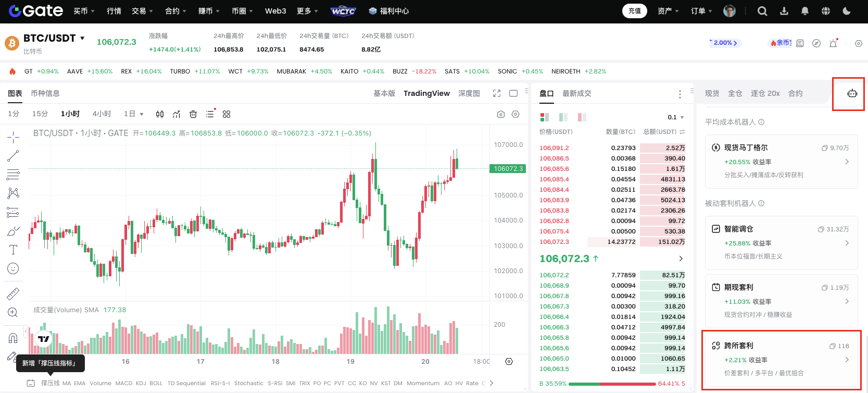
Task: Expand the 1日 timeframe dropdown
Action: click(134, 114)
